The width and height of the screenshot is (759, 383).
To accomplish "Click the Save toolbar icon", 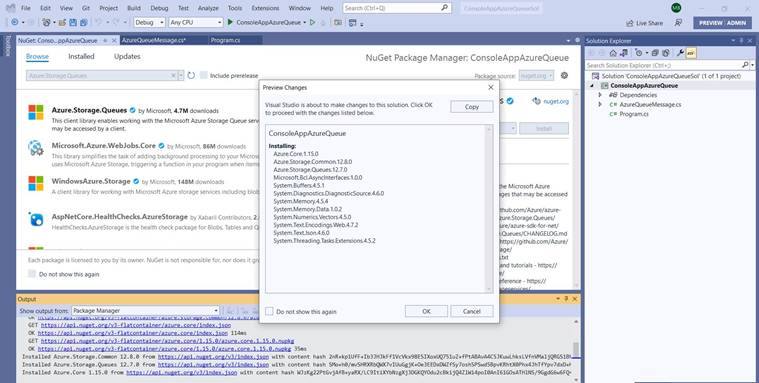I will 73,23.
